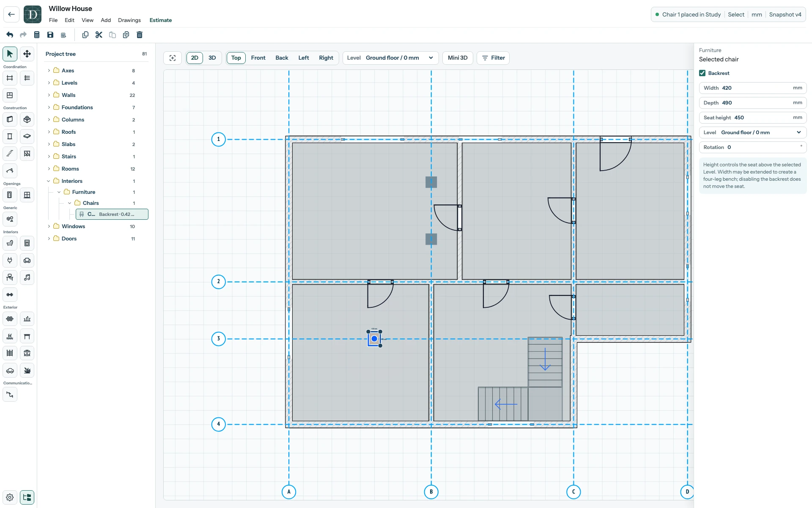
Task: Choose the door tool under Openings
Action: (x=10, y=195)
